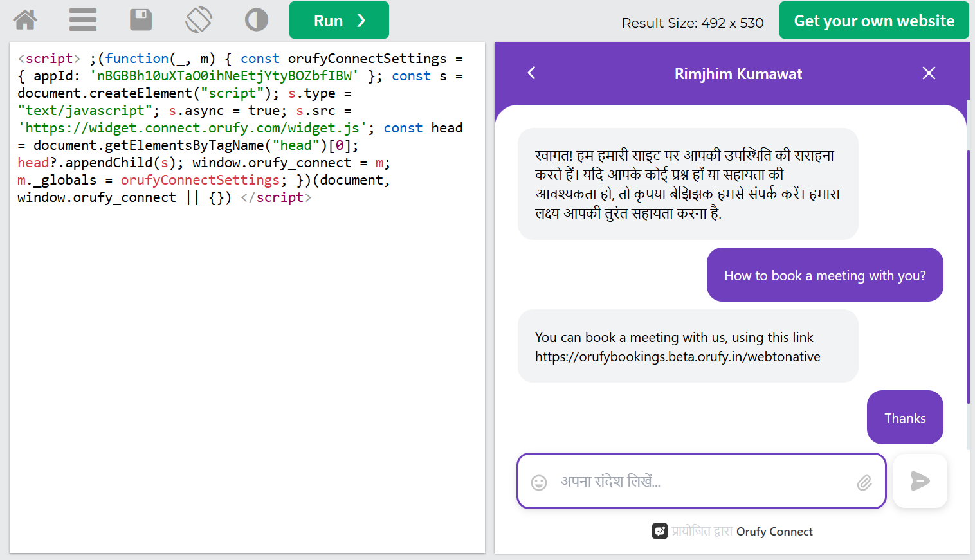975x560 pixels.
Task: Click the Hindi welcome message bubble
Action: click(x=687, y=184)
